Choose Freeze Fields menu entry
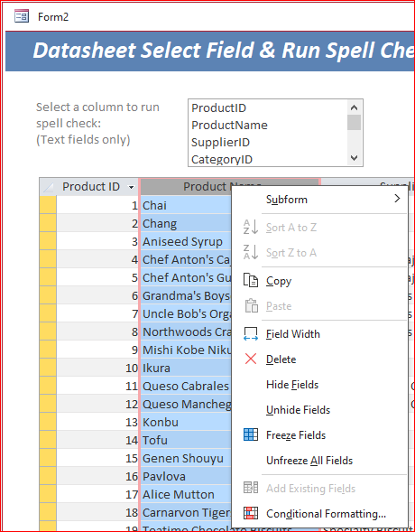The image size is (415, 532). point(320,435)
